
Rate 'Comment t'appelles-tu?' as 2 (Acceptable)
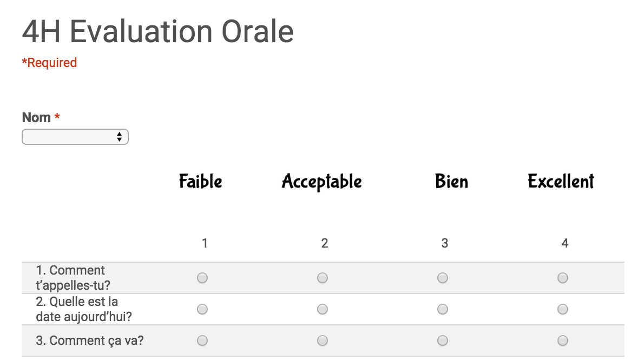click(323, 278)
